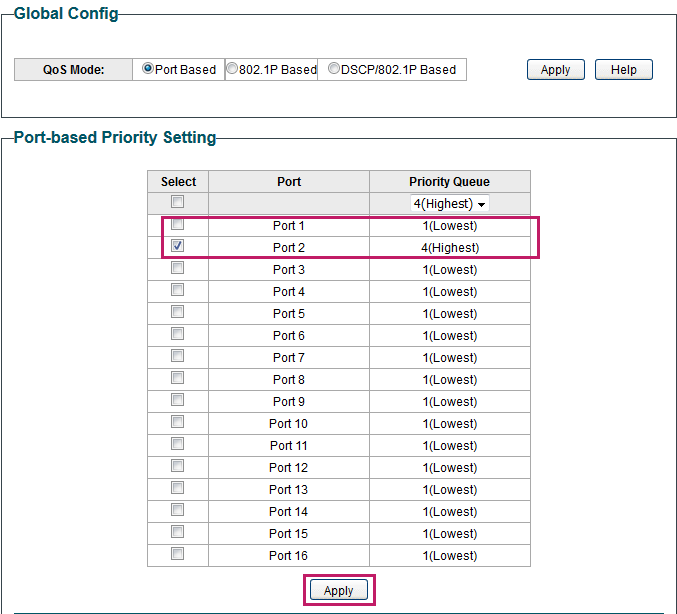This screenshot has width=677, height=614.
Task: Click the Priority Queue column header
Action: point(449,182)
